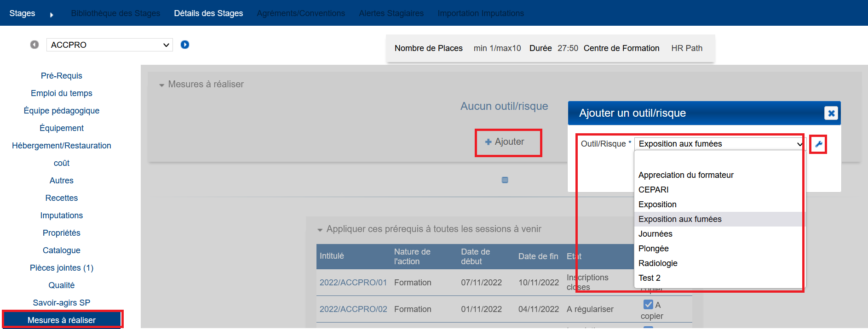Switch to Alertes Stagiaires tab
The image size is (868, 329).
point(391,13)
